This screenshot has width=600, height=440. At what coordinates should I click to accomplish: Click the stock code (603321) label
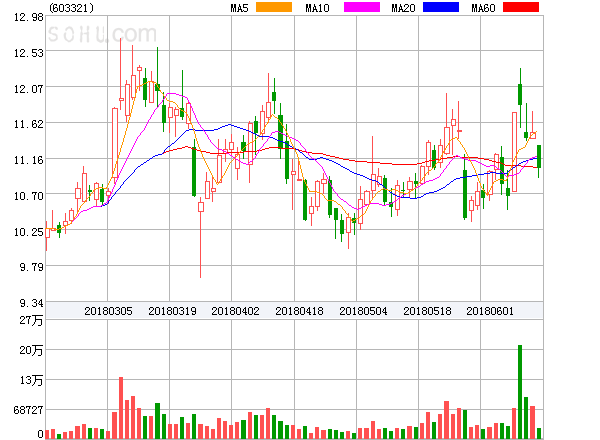coord(72,8)
